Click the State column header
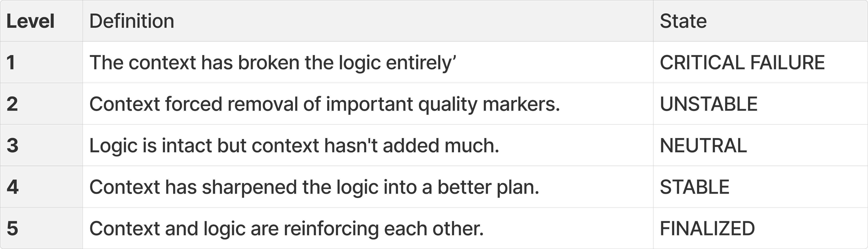Viewport: 868px width, 249px height. [x=683, y=21]
